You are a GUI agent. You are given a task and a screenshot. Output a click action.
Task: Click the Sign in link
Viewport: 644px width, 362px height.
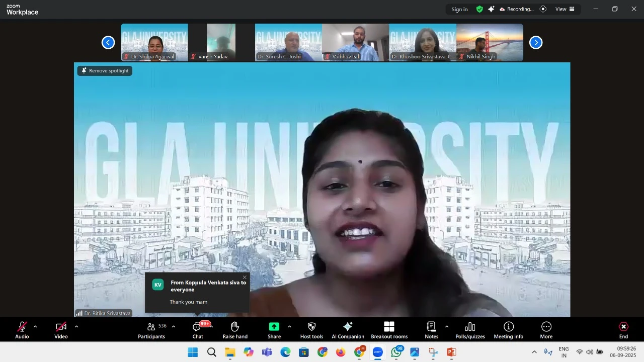[x=459, y=9]
